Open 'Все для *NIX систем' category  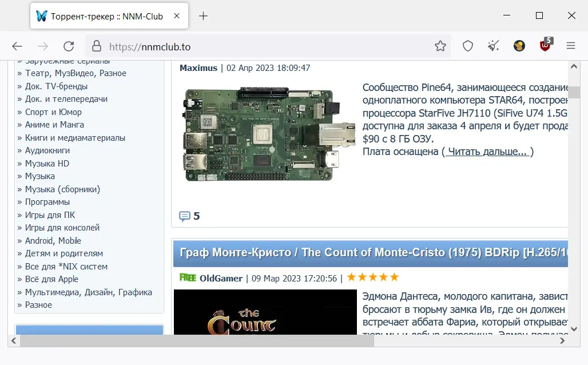click(x=66, y=267)
